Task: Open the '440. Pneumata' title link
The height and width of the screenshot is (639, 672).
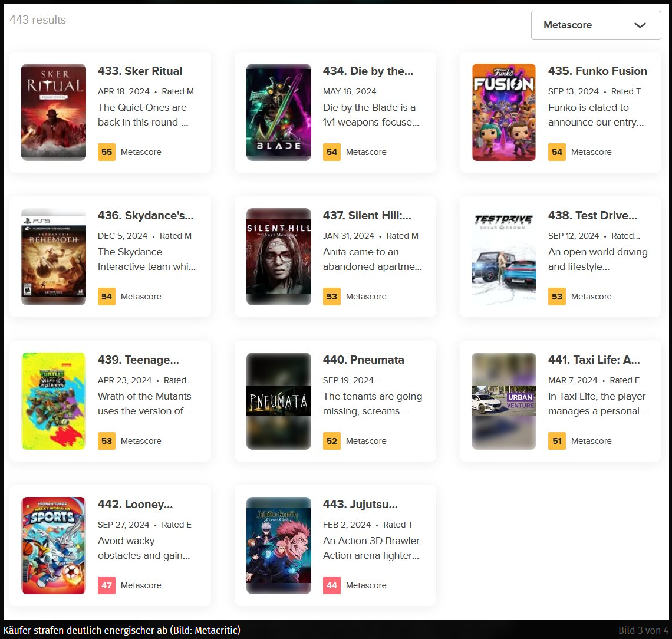Action: [364, 360]
